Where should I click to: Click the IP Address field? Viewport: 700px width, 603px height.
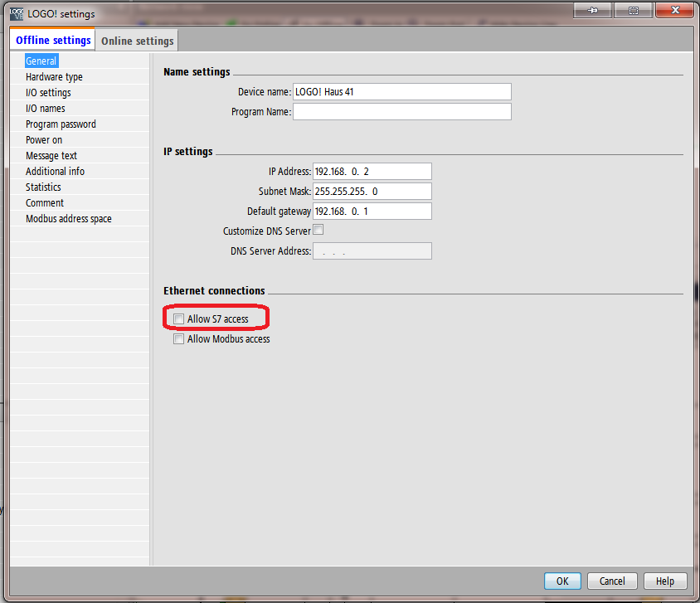[372, 172]
